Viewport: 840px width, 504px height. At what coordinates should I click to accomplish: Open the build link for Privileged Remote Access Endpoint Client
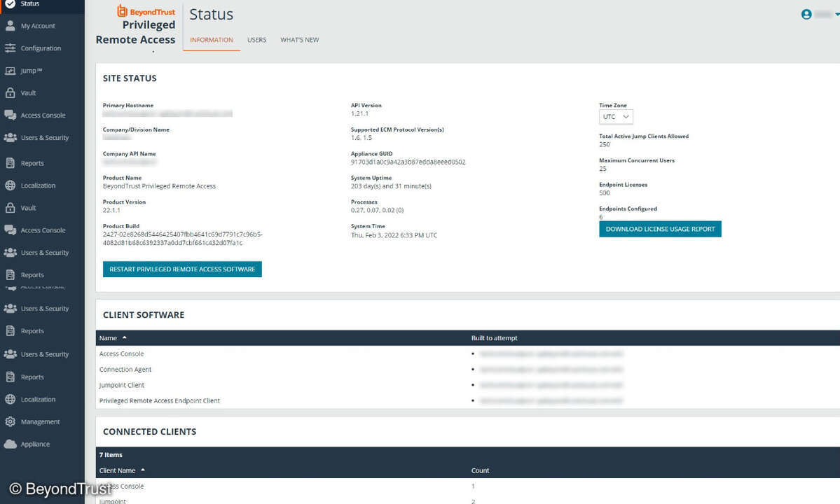[x=551, y=400]
